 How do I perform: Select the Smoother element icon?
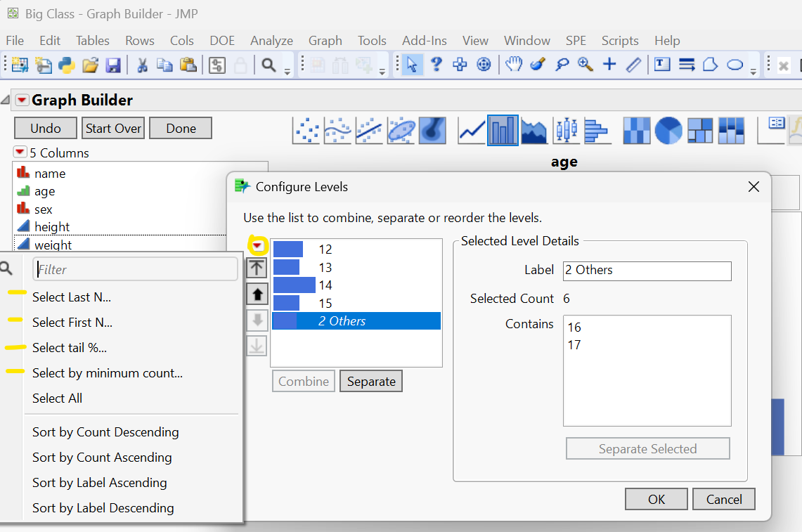click(337, 130)
